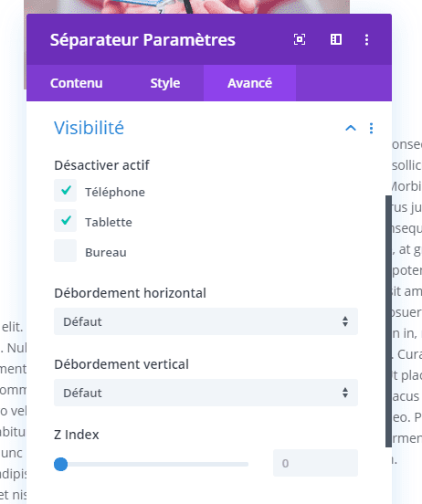Enable the Bureau checkbox
This screenshot has height=504, width=422.
tap(65, 250)
